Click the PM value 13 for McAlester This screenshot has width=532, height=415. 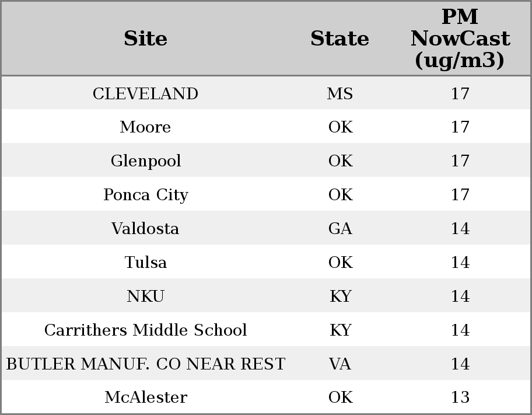[460, 397]
